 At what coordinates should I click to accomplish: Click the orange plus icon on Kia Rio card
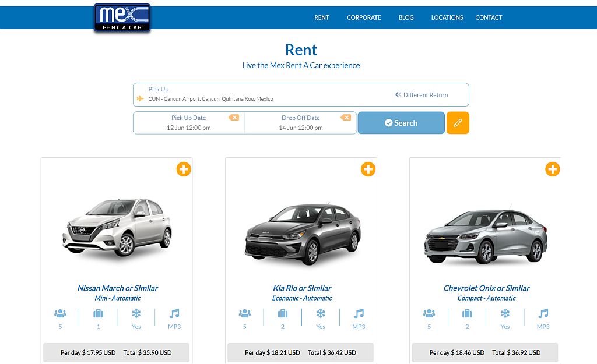click(368, 169)
